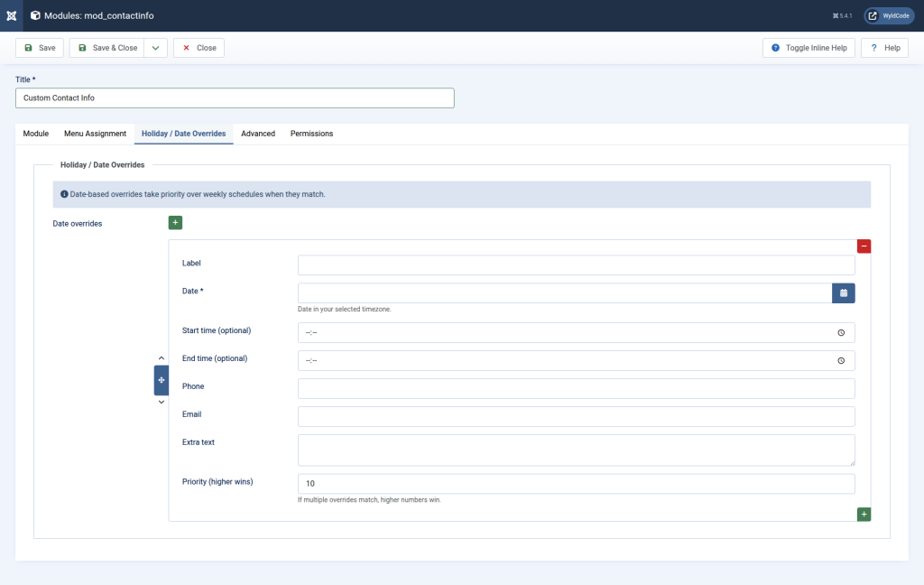The width and height of the screenshot is (924, 585).
Task: Open the Date field calendar picker
Action: tap(843, 292)
